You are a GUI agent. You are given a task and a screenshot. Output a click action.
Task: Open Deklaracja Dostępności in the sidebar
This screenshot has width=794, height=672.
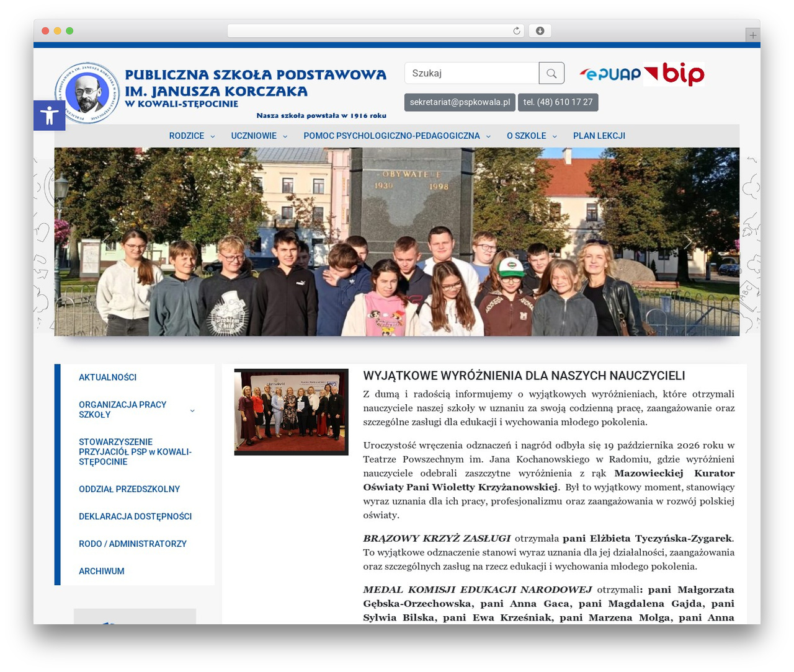tap(135, 516)
